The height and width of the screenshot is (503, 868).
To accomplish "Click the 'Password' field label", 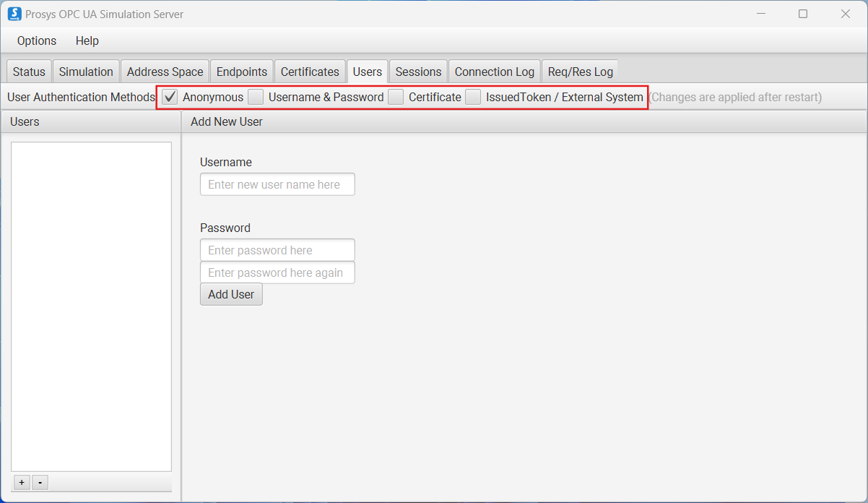I will (225, 228).
